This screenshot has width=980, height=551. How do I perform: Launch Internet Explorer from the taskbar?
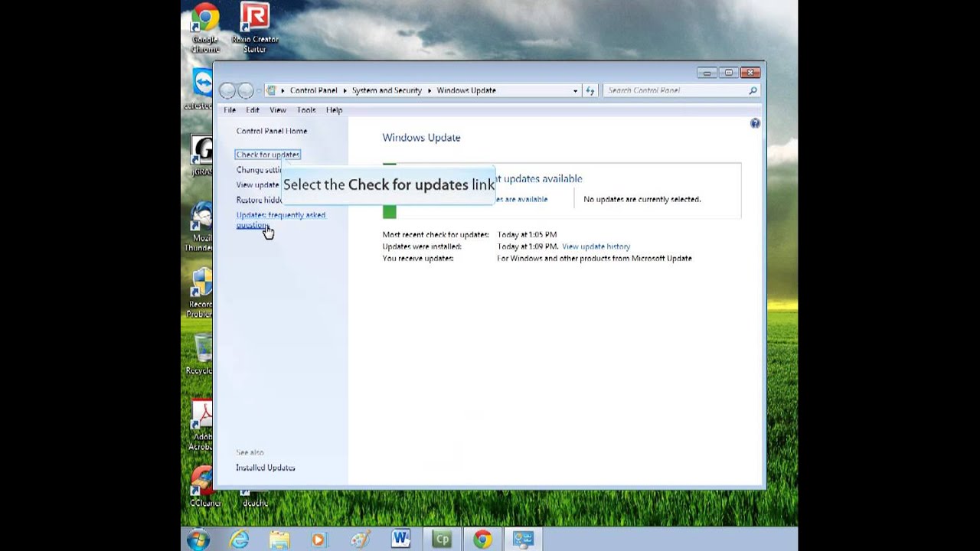tap(240, 540)
